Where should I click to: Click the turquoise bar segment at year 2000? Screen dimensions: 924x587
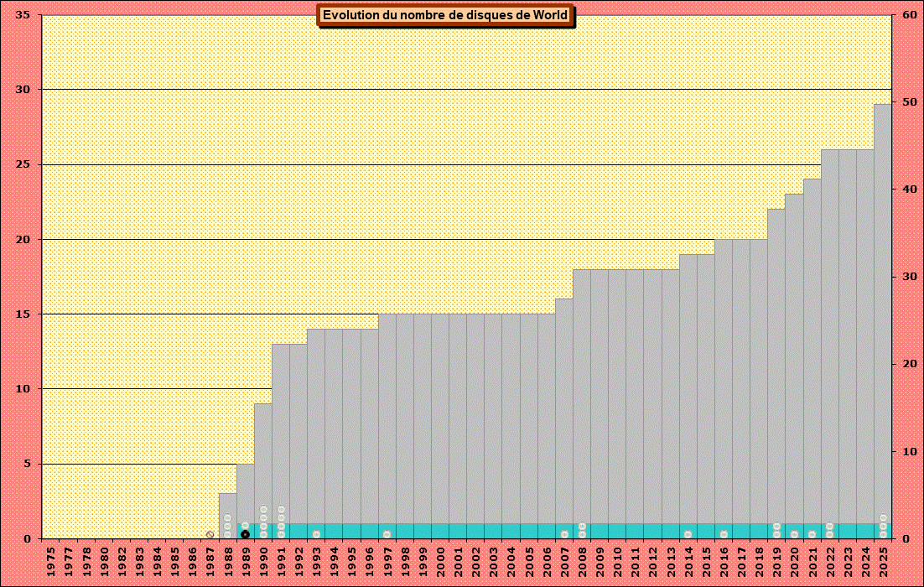440,531
